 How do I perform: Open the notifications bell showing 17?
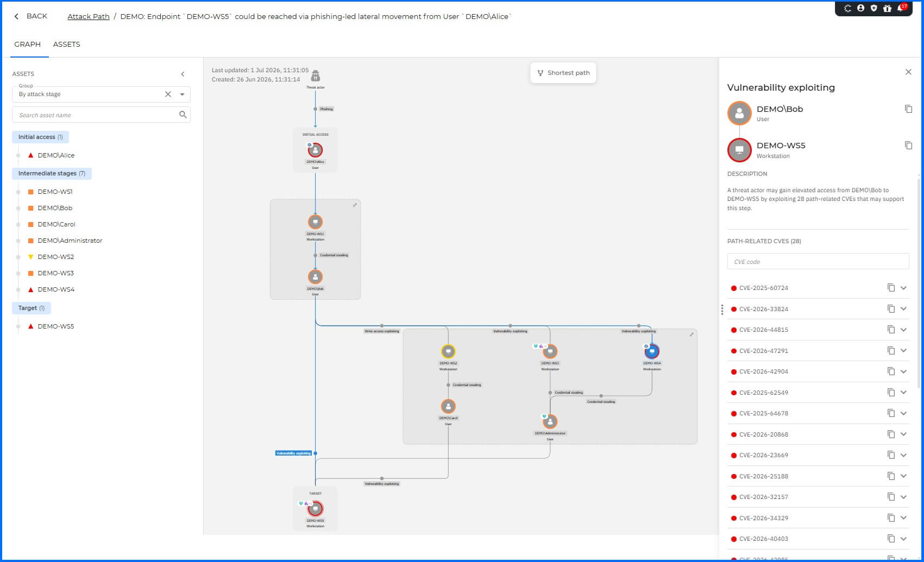point(902,8)
